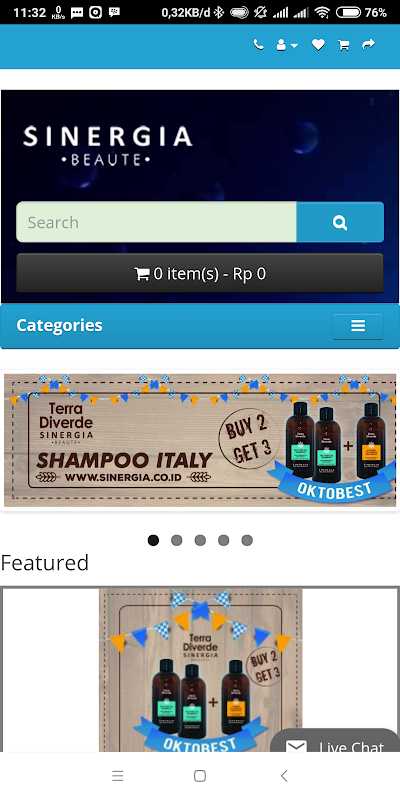Focus the Search input field
The width and height of the screenshot is (400, 800).
pos(156,222)
